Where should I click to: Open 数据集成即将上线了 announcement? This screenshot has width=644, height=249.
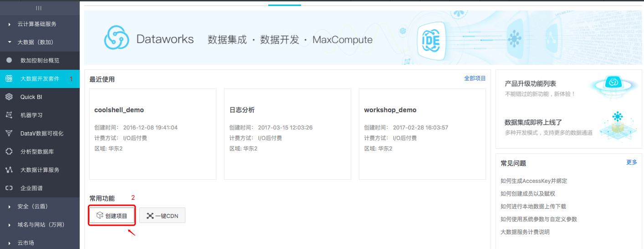click(533, 122)
